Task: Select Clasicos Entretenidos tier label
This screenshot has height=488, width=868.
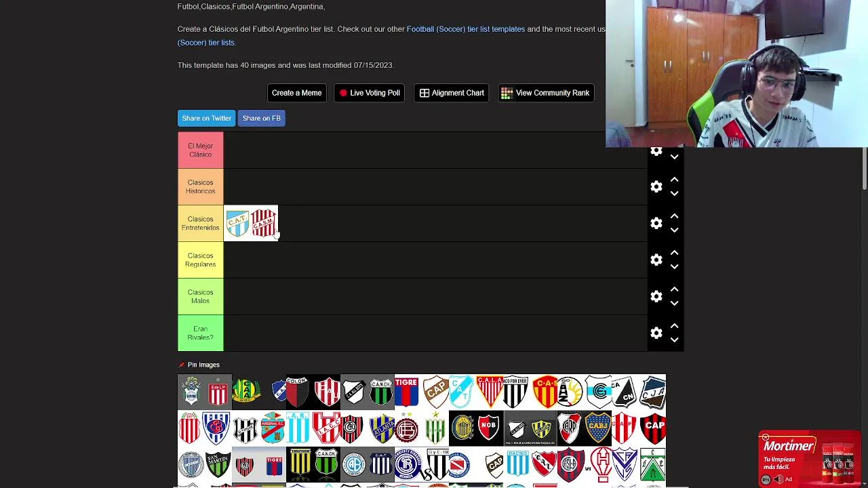Action: (201, 223)
